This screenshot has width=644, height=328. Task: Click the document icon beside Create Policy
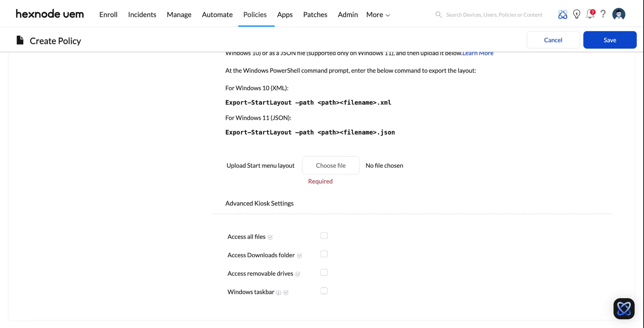click(20, 40)
